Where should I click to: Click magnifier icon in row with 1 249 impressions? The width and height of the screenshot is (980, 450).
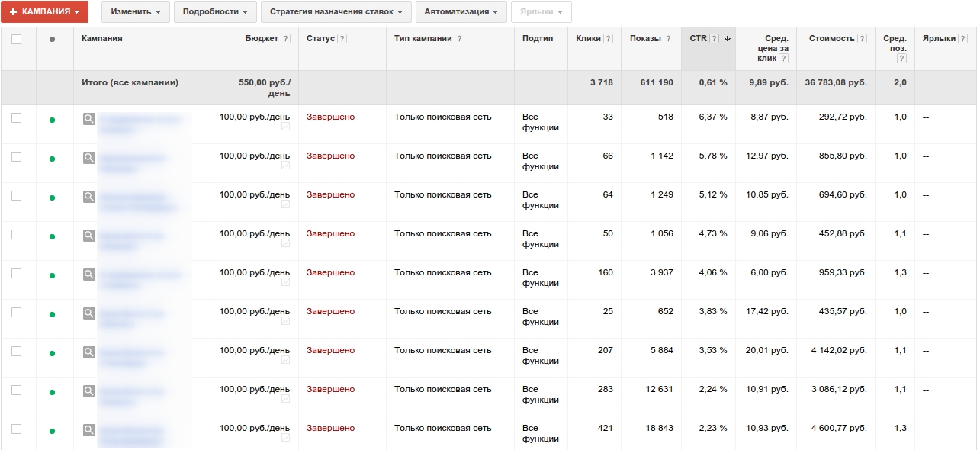89,197
